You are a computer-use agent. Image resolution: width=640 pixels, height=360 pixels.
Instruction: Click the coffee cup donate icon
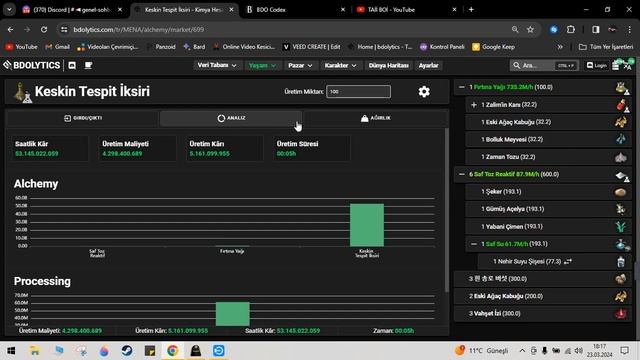(x=88, y=65)
